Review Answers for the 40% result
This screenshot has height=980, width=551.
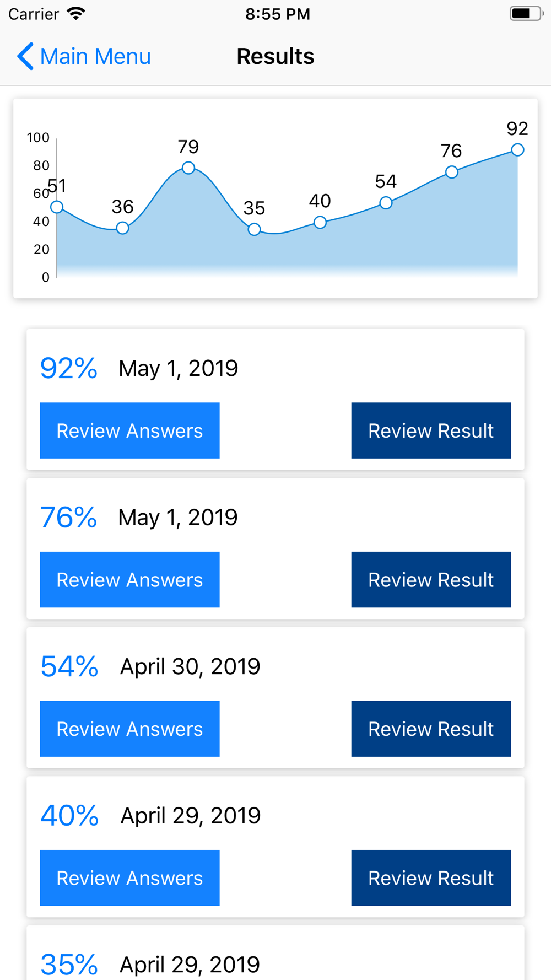(129, 877)
